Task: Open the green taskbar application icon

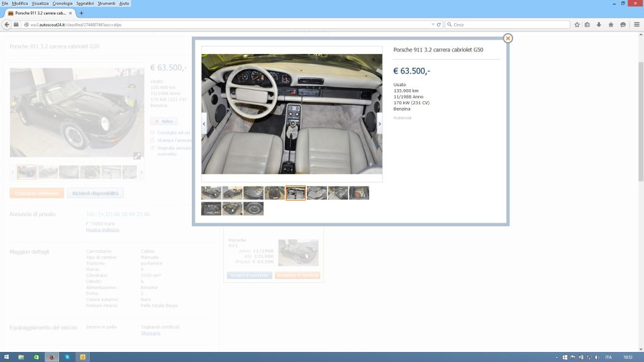Action: (x=36, y=357)
